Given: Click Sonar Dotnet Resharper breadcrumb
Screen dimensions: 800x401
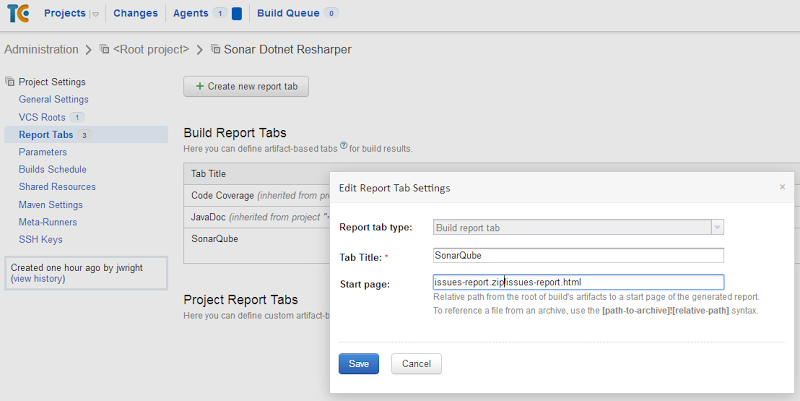Looking at the screenshot, I should [288, 49].
